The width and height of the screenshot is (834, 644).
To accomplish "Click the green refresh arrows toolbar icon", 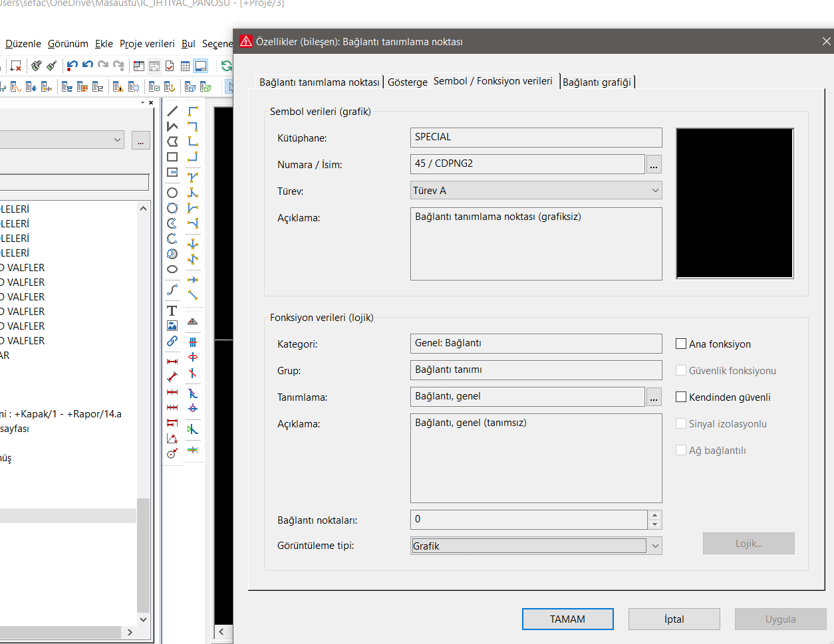I will pyautogui.click(x=227, y=66).
